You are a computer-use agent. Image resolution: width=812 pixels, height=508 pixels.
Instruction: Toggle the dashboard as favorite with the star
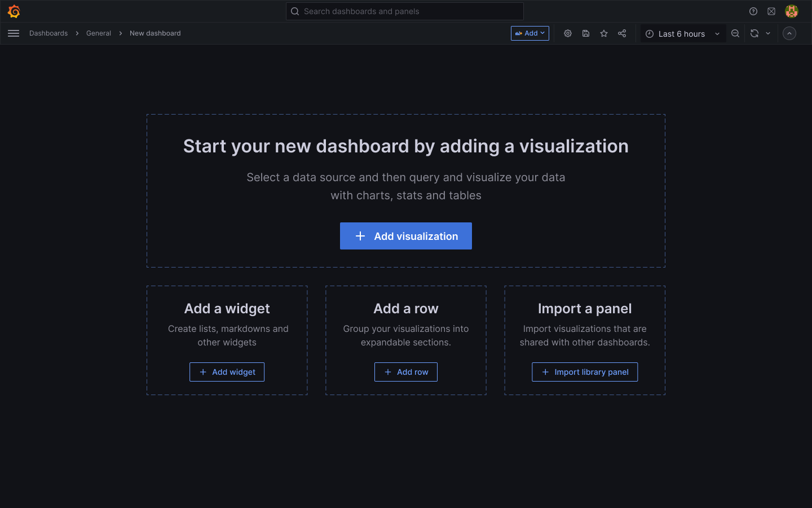coord(604,33)
